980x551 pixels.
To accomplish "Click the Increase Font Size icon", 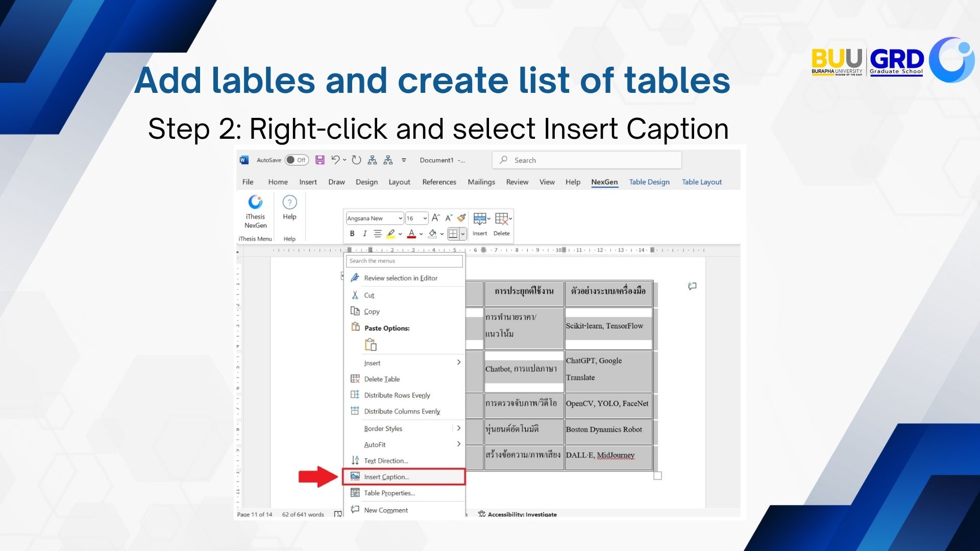I will coord(435,218).
